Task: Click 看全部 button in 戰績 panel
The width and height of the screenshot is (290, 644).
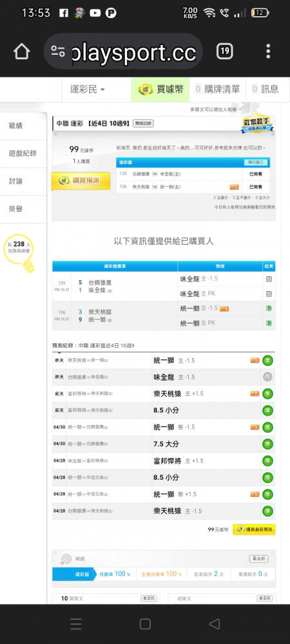Action: point(259,559)
